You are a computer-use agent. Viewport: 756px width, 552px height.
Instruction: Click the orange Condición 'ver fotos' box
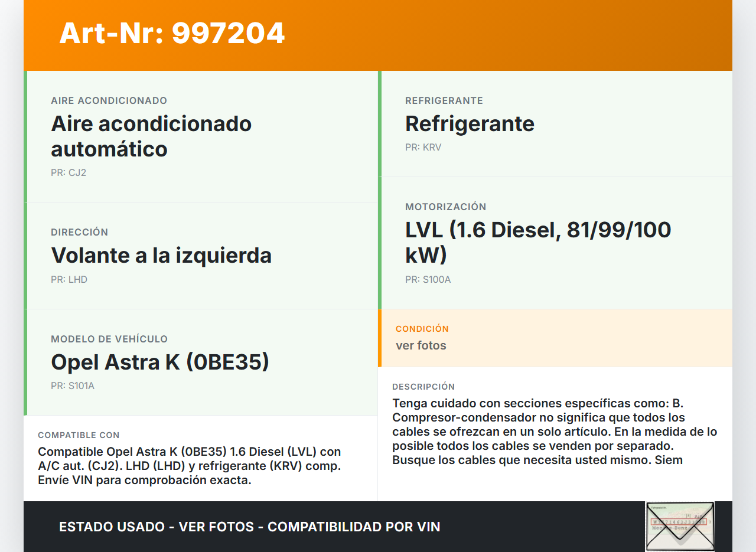pos(555,338)
